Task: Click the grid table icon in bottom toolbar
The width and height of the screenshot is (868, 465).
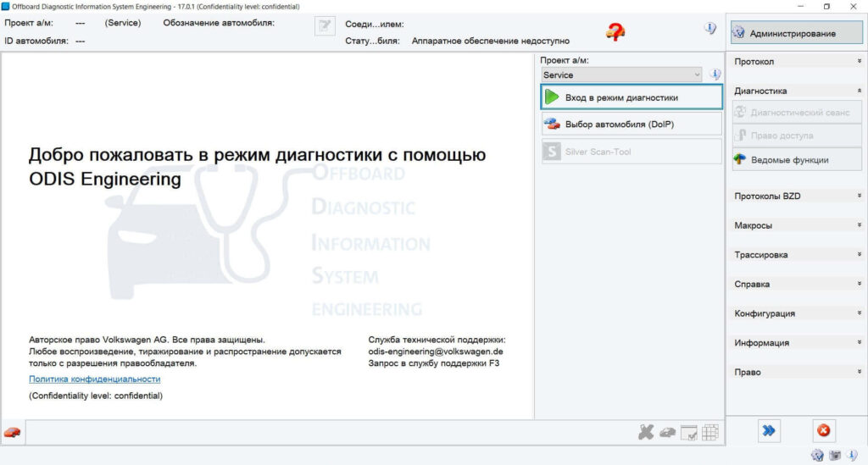Action: pyautogui.click(x=710, y=432)
